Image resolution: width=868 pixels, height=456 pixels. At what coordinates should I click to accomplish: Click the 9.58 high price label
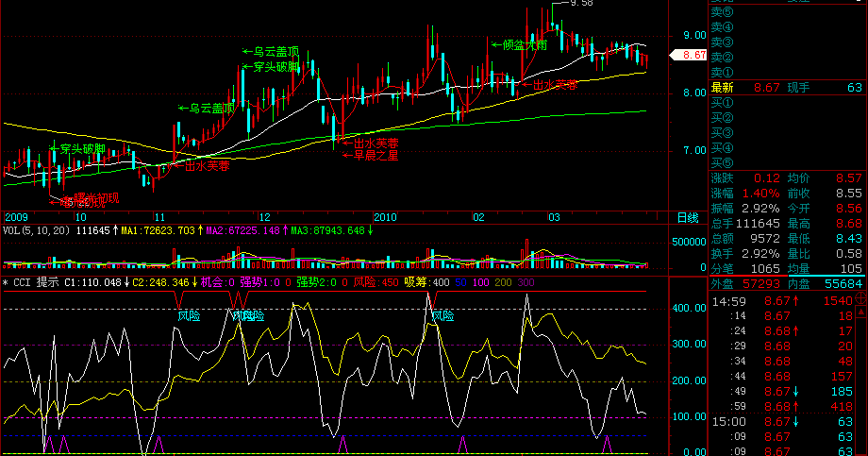581,3
